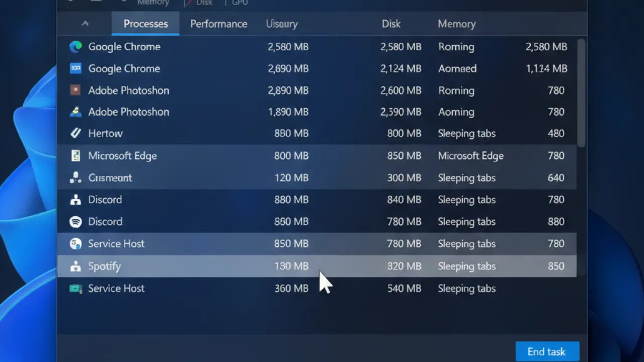This screenshot has width=644, height=362.
Task: Click the 640 value in Crismeunt row
Action: pos(556,177)
